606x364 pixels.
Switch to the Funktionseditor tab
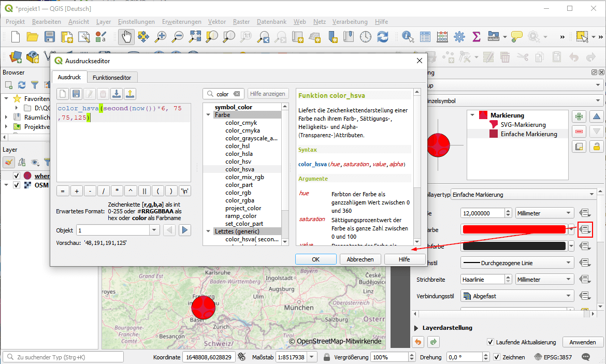[112, 78]
